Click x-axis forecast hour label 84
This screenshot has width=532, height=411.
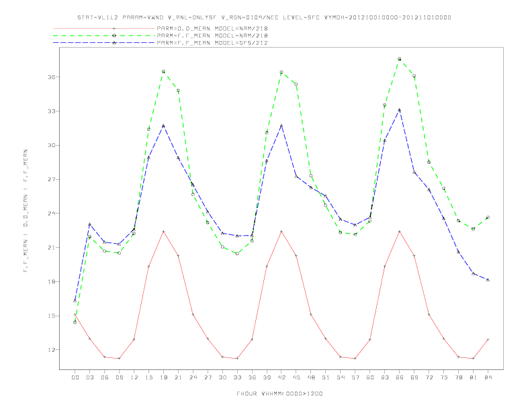click(x=488, y=377)
